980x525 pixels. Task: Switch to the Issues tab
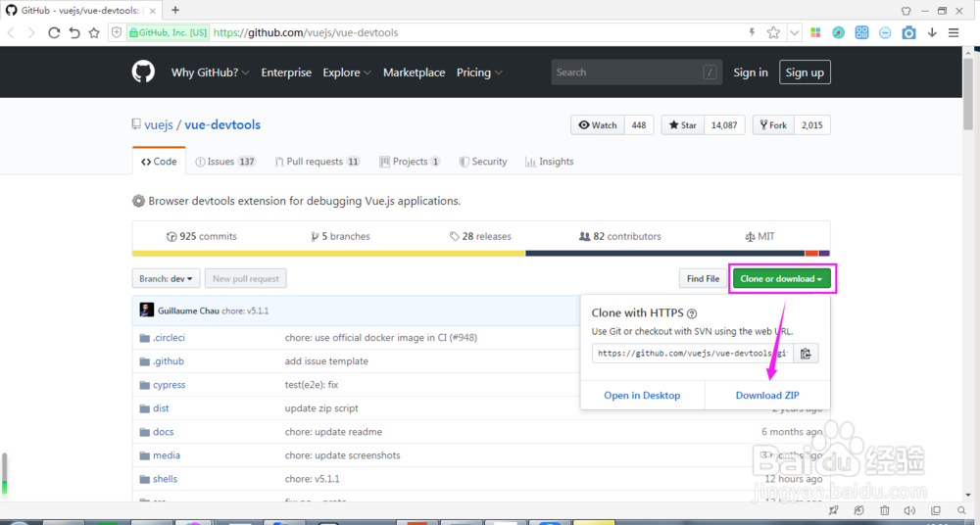coord(225,162)
